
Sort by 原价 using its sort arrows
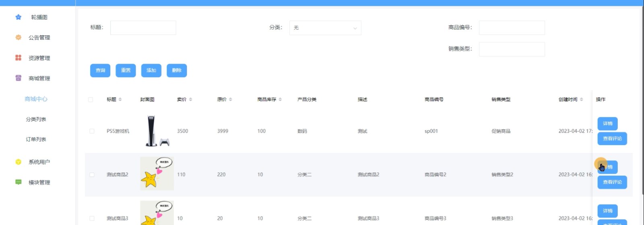point(230,99)
